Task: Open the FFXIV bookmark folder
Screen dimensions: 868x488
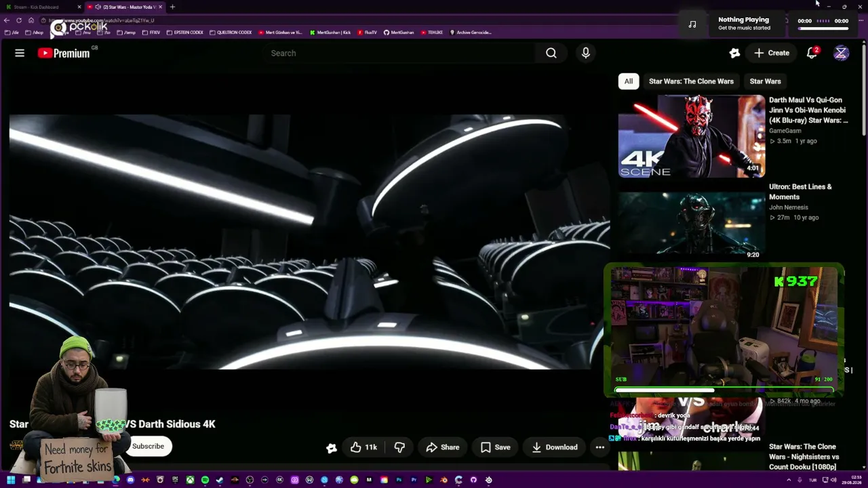Action: (x=151, y=33)
